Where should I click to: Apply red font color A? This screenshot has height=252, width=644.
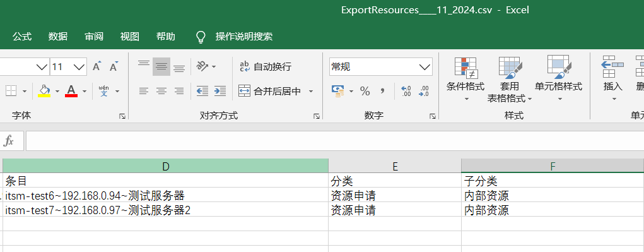click(71, 90)
